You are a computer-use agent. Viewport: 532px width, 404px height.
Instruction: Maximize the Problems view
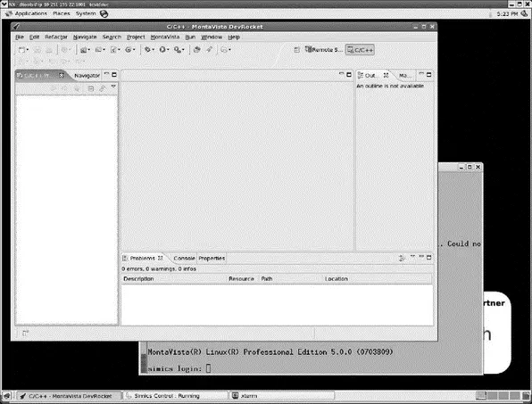pos(428,258)
